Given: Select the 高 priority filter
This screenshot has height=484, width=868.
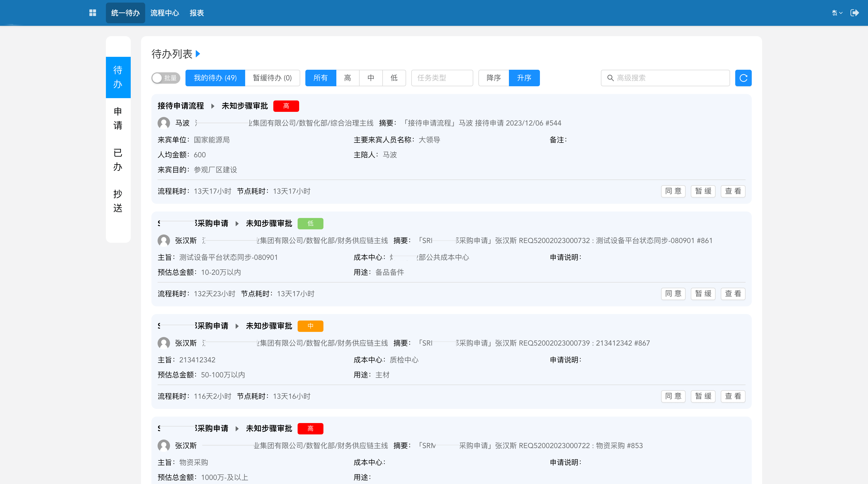Looking at the screenshot, I should tap(347, 78).
